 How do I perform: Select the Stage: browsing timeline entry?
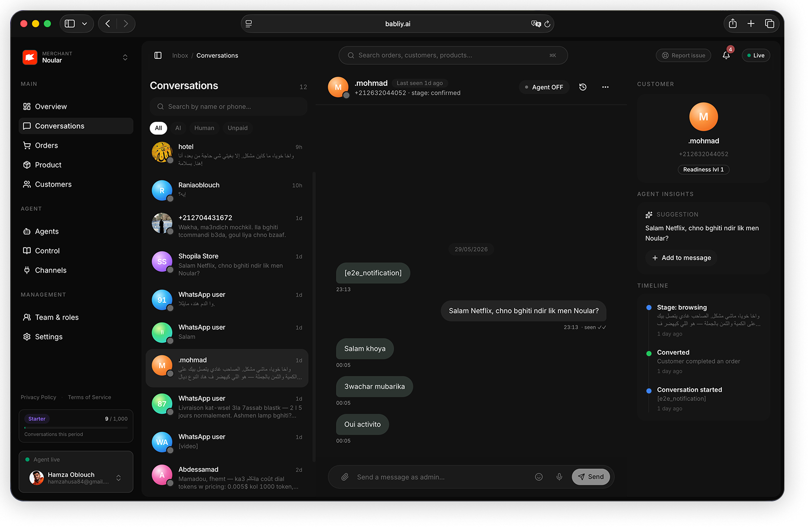pyautogui.click(x=704, y=320)
